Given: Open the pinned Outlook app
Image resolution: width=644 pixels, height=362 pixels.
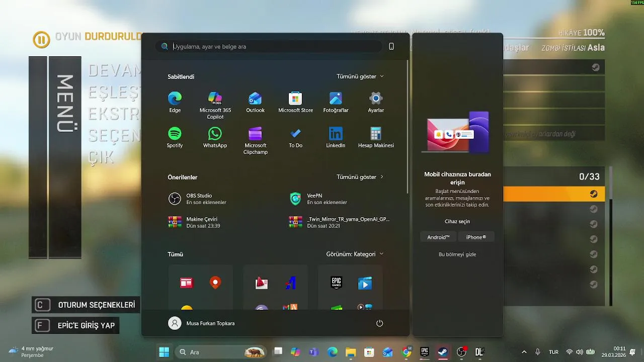Looking at the screenshot, I should coord(255,102).
